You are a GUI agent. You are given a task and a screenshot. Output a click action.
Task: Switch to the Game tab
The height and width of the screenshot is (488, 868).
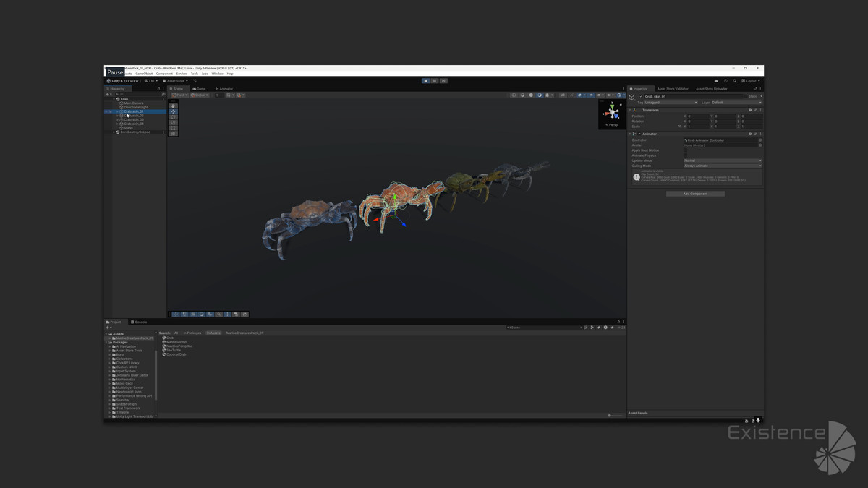tap(199, 89)
